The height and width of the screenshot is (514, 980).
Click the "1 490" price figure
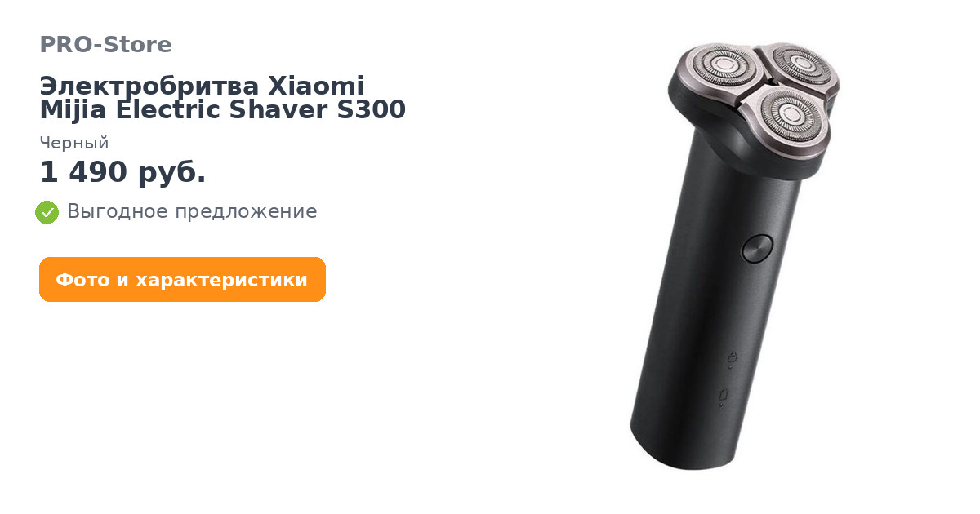tap(84, 172)
